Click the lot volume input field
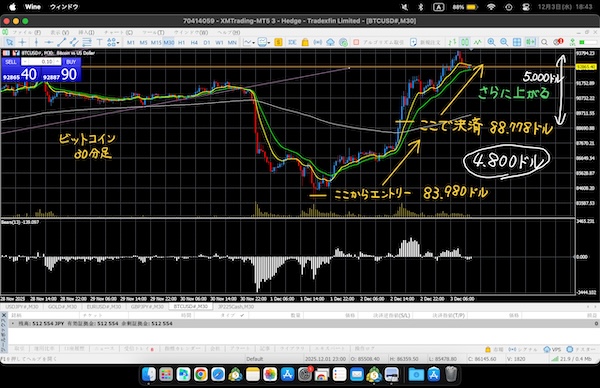Screen dimensions: 600x388 coord(41,62)
